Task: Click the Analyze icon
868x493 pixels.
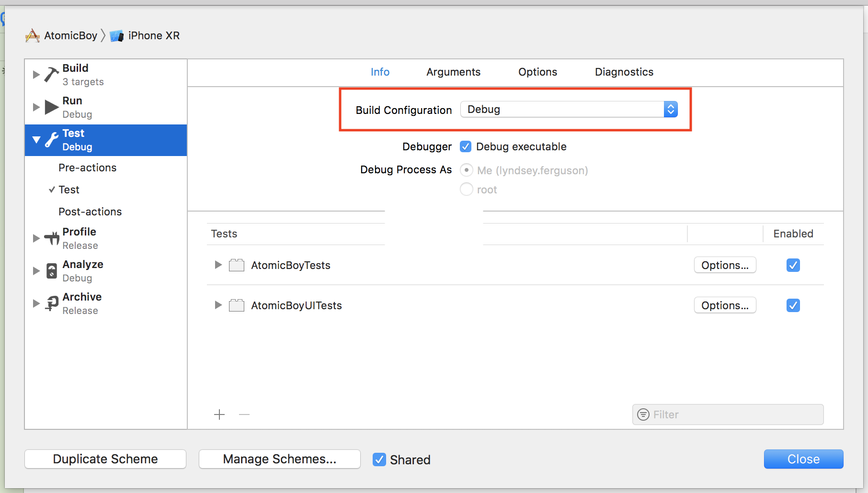Action: (x=52, y=271)
